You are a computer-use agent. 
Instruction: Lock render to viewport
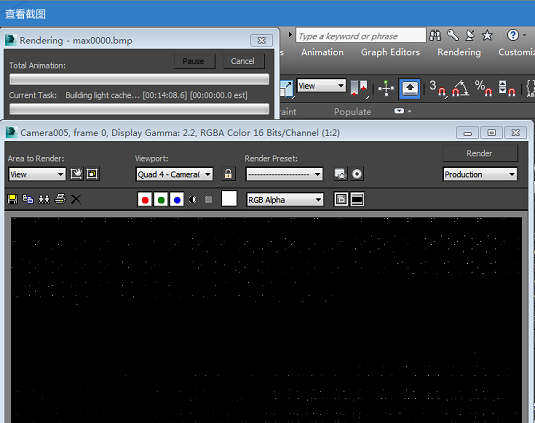[228, 174]
